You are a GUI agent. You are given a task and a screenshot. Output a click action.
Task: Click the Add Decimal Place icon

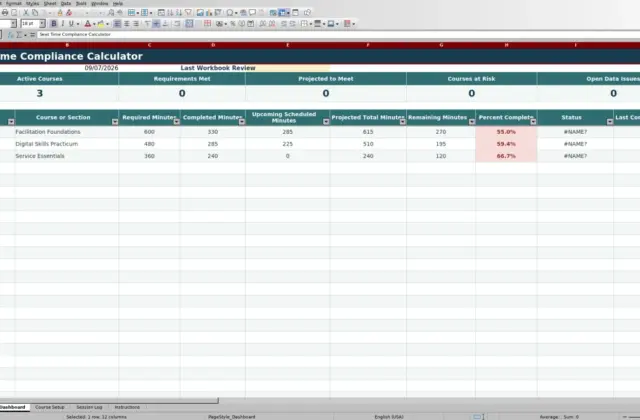click(262, 24)
